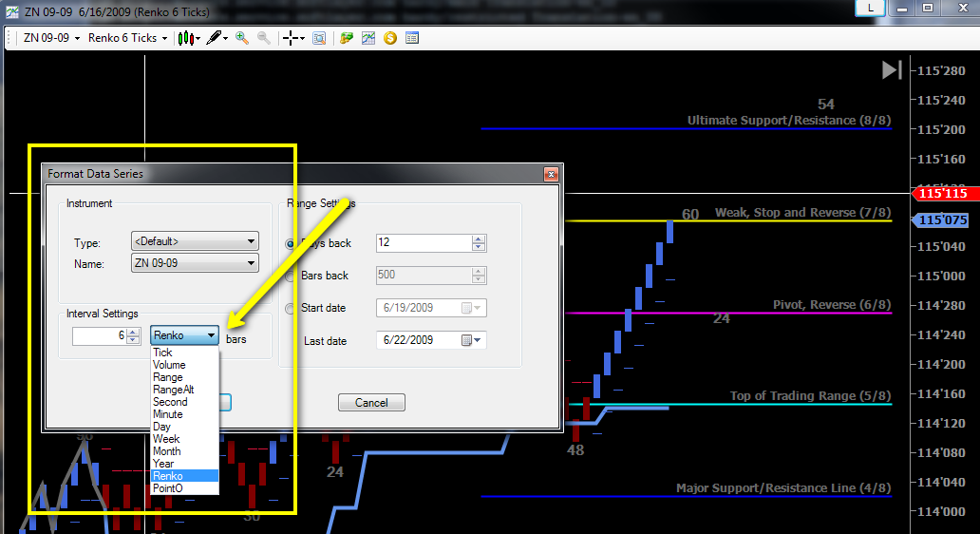This screenshot has height=534, width=980.
Task: Select the Start date radio button
Action: pyautogui.click(x=290, y=308)
